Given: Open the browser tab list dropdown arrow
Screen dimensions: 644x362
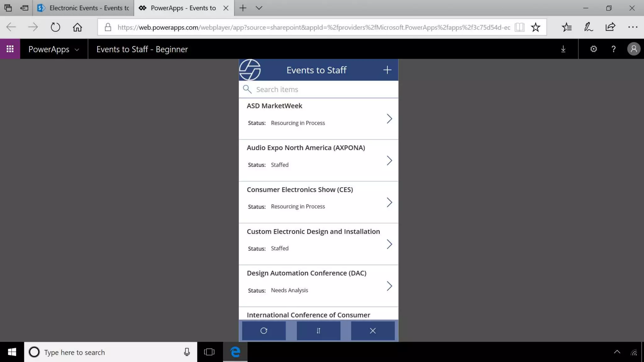Looking at the screenshot, I should coord(259,8).
